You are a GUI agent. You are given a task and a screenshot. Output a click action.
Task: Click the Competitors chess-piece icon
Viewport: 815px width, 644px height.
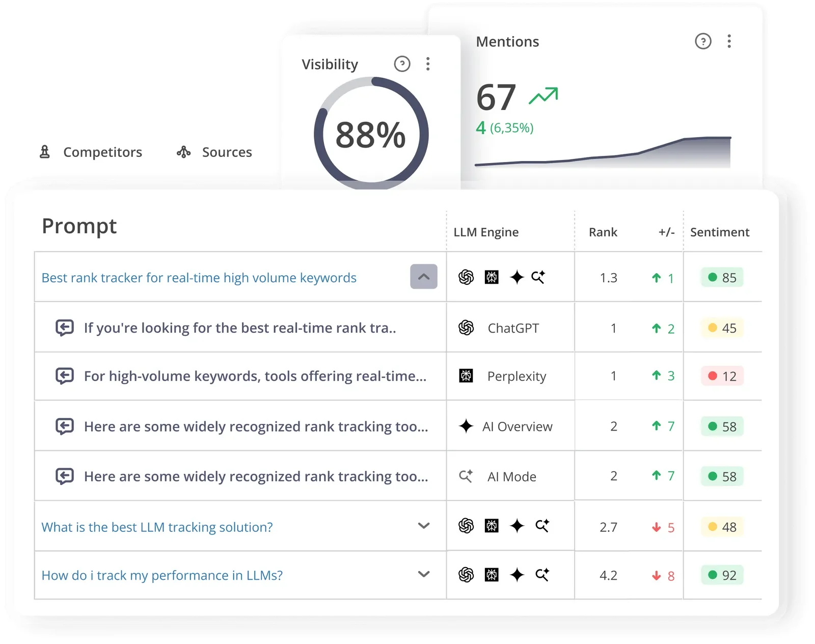(45, 151)
